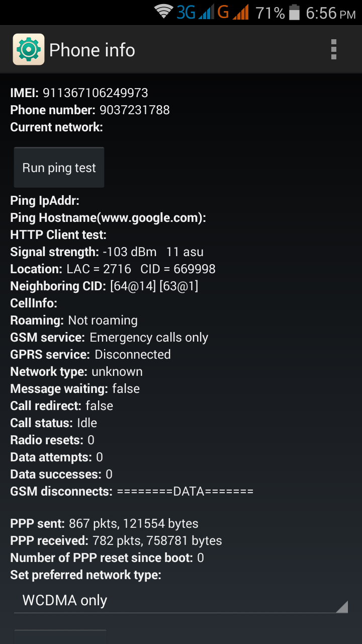The height and width of the screenshot is (644, 362).
Task: Tap the 3G signal indicator
Action: pyautogui.click(x=195, y=12)
